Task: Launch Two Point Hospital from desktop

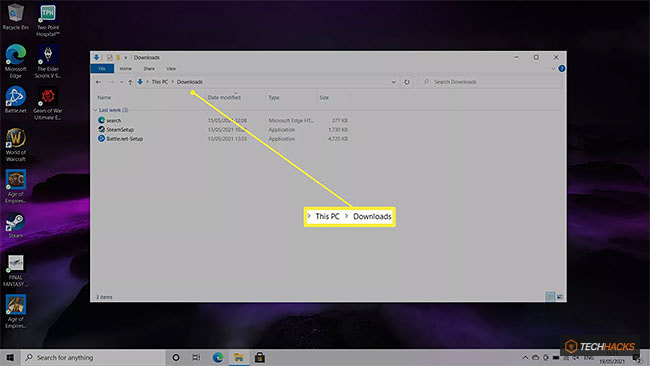Action: [x=48, y=20]
